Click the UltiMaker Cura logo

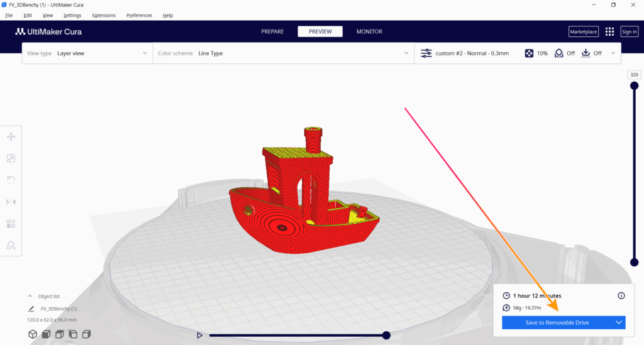[x=48, y=31]
